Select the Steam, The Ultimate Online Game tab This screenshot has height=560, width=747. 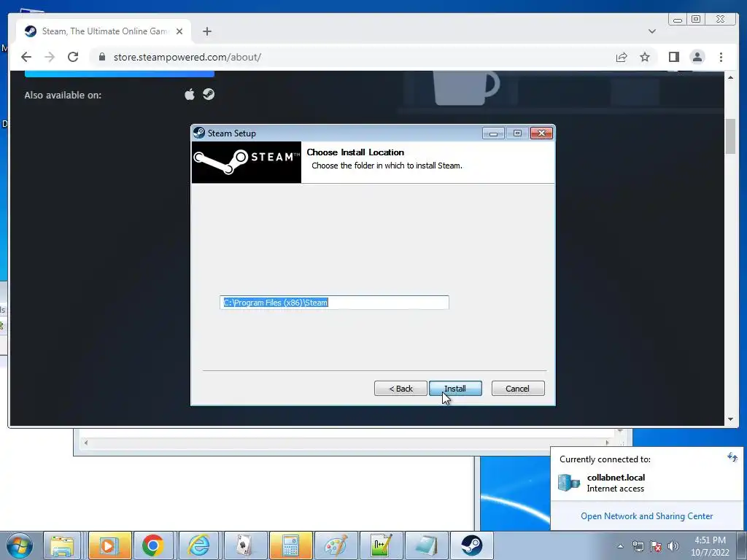(x=104, y=31)
